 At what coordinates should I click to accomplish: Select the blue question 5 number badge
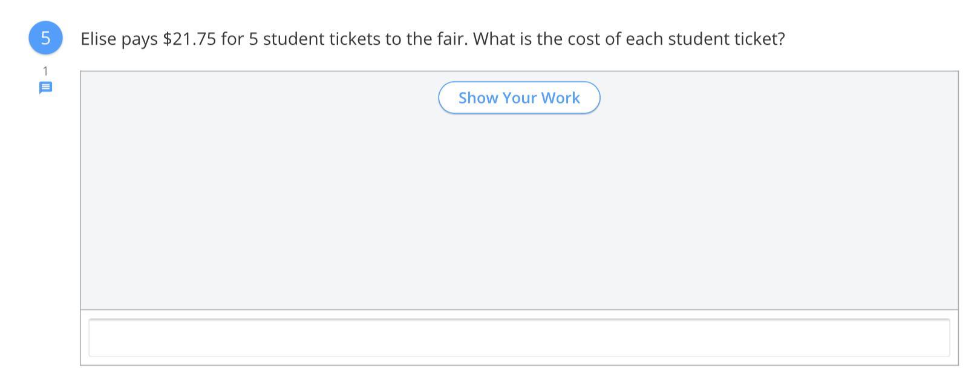click(45, 38)
